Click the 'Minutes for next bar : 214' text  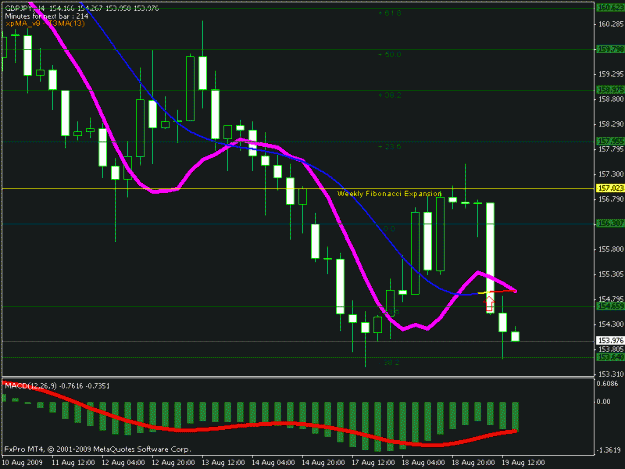(46, 16)
